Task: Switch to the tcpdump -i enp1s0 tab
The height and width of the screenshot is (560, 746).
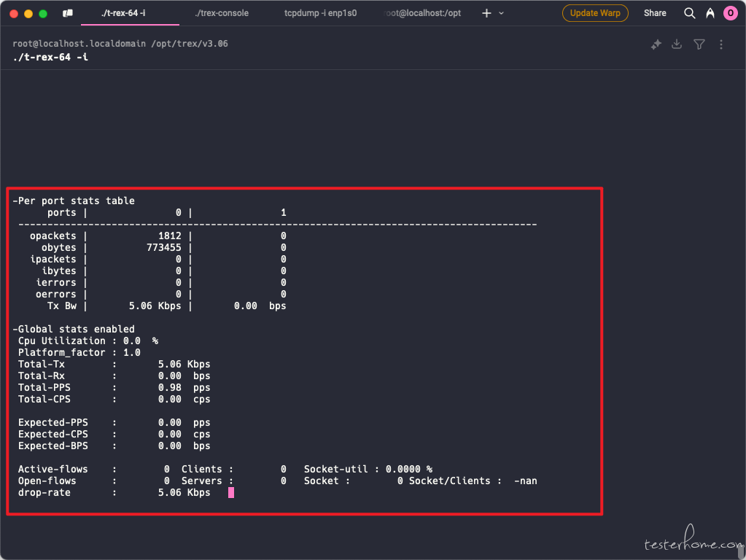Action: 321,13
